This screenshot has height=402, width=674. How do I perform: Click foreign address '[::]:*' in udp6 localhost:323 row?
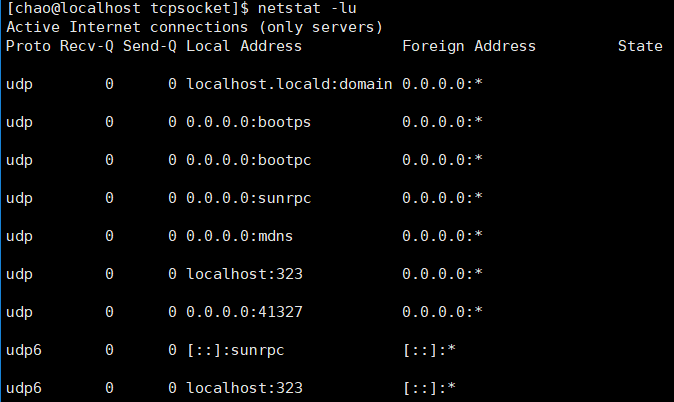pos(429,388)
